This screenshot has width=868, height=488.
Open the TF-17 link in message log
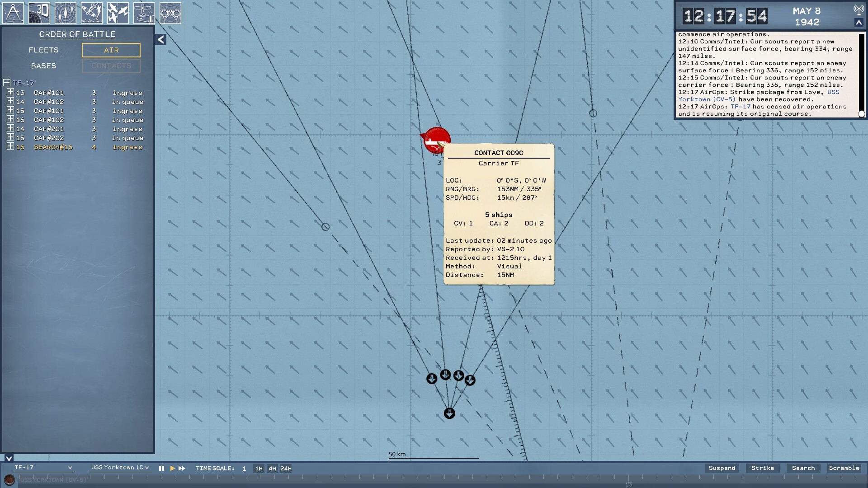pyautogui.click(x=741, y=107)
